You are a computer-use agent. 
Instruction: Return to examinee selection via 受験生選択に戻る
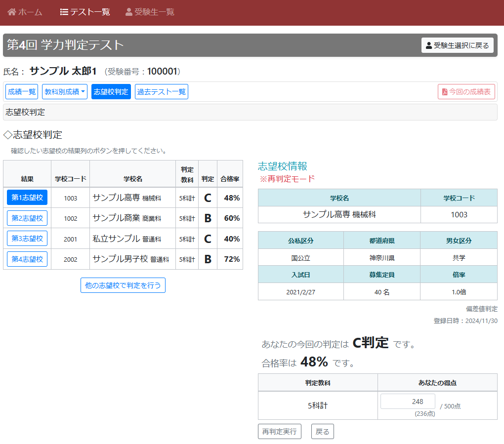(458, 45)
